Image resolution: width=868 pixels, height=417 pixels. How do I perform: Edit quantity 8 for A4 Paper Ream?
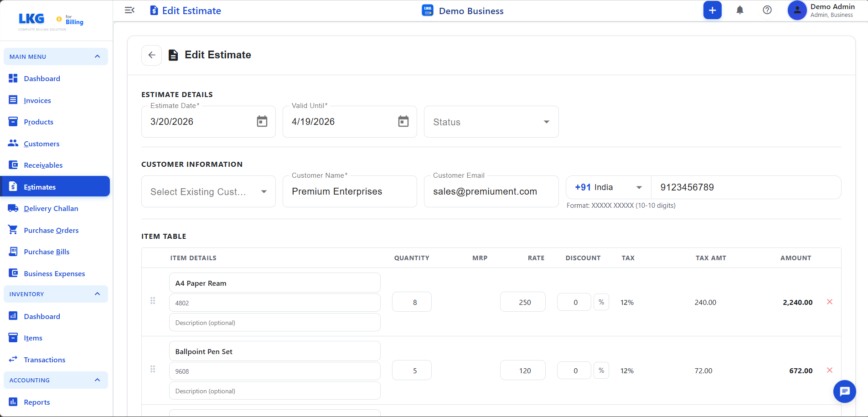[x=412, y=302]
